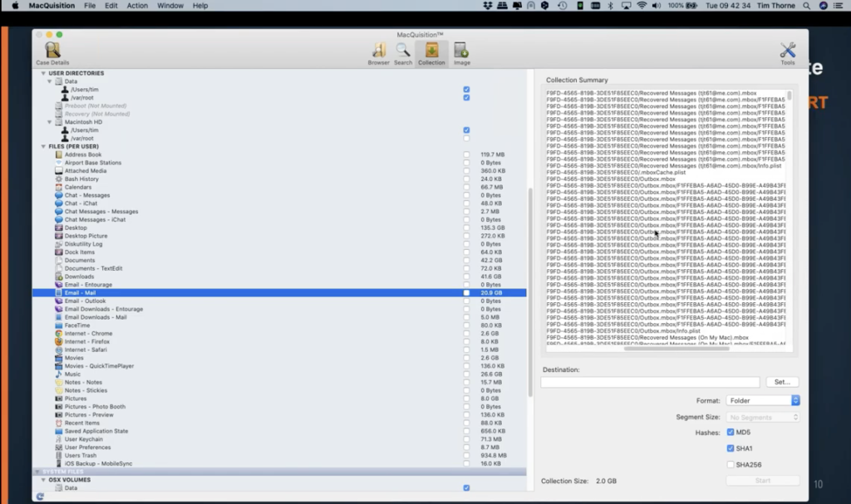Image resolution: width=851 pixels, height=504 pixels.
Task: Select the iOS Backup - MobileSync icon
Action: click(59, 464)
